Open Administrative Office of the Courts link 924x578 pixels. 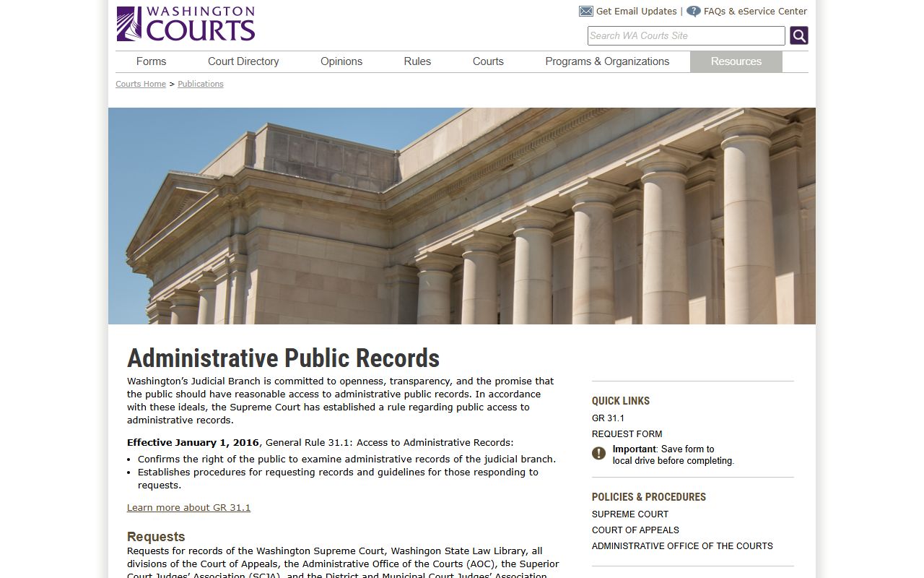tap(682, 546)
